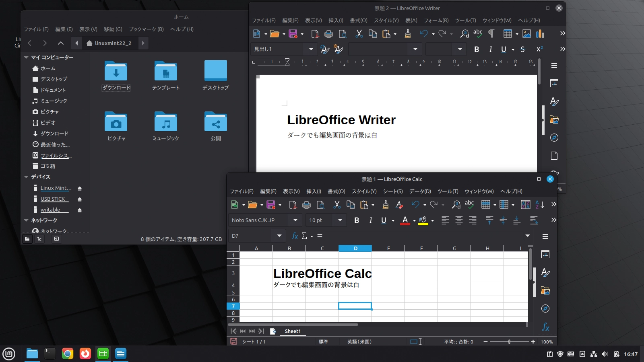Toggle Underline in Calc formatting bar
This screenshot has height=362, width=644.
(x=384, y=220)
